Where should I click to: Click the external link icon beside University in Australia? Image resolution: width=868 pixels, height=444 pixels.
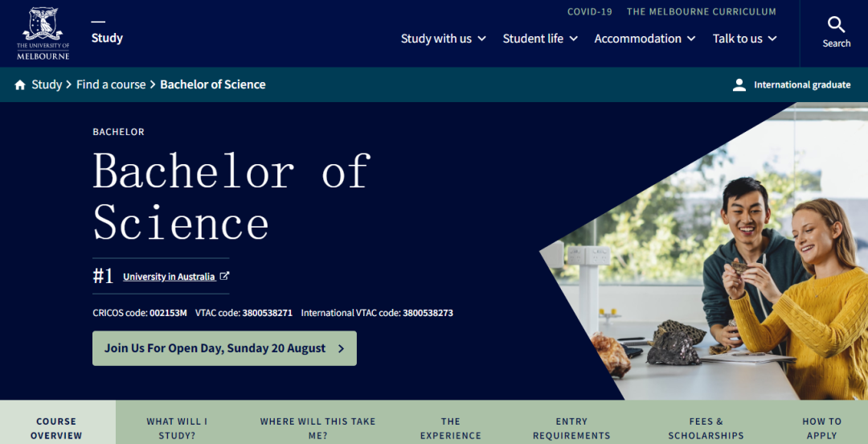pos(225,277)
